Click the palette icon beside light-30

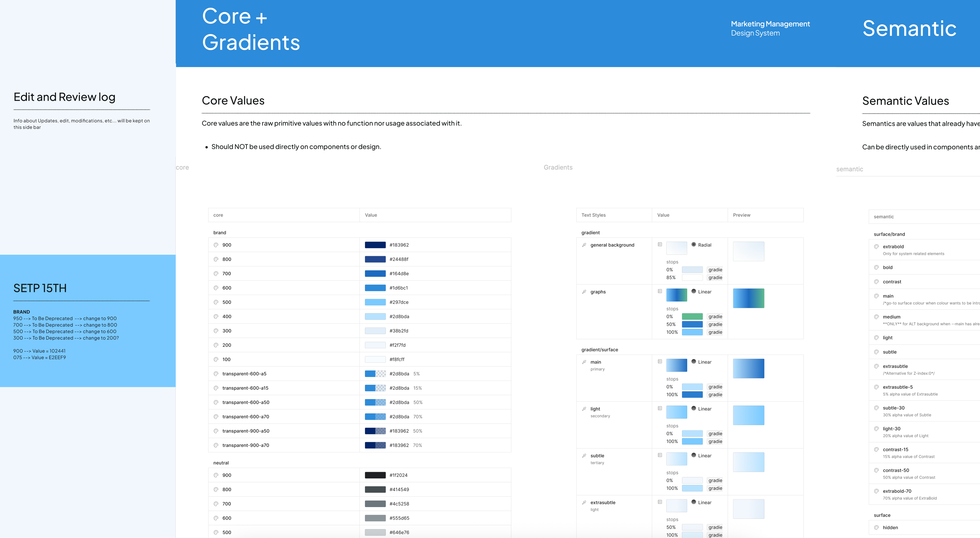point(876,429)
